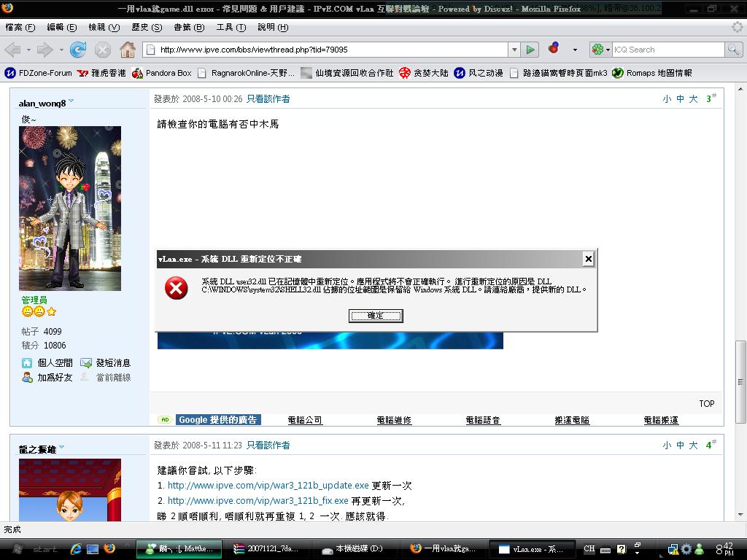This screenshot has height=560, width=747.
Task: Click the green Go arrow beside address bar
Action: (530, 50)
